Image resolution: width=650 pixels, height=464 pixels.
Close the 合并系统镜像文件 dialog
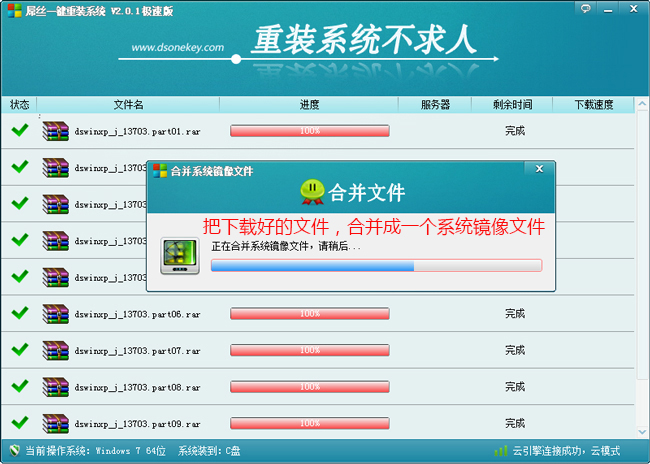tap(539, 169)
